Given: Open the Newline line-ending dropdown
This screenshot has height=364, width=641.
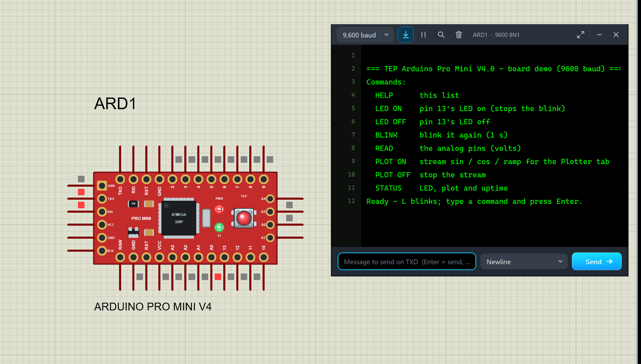Looking at the screenshot, I should pyautogui.click(x=524, y=261).
